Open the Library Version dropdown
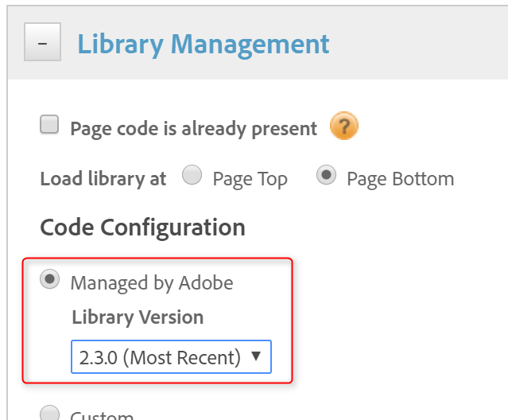Viewport: 508px width, 420px height. (171, 357)
